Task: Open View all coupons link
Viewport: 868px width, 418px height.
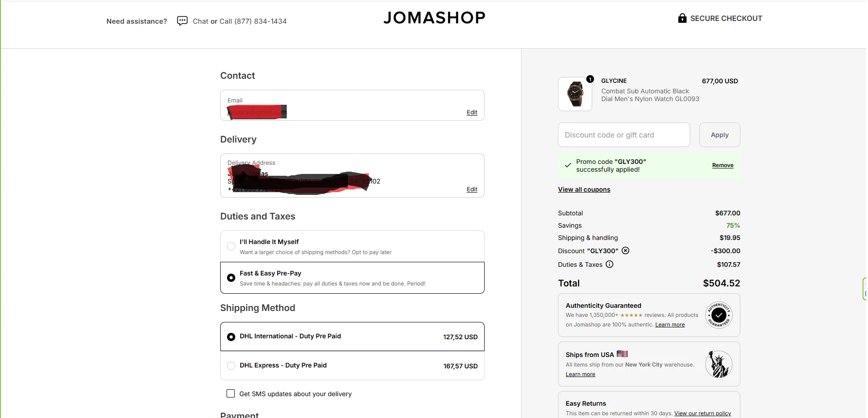Action: tap(584, 189)
